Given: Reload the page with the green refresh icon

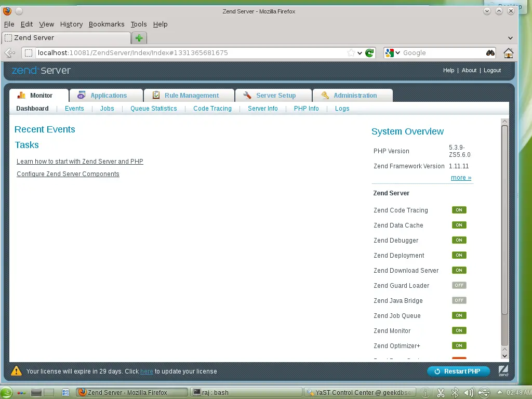Looking at the screenshot, I should (x=369, y=52).
